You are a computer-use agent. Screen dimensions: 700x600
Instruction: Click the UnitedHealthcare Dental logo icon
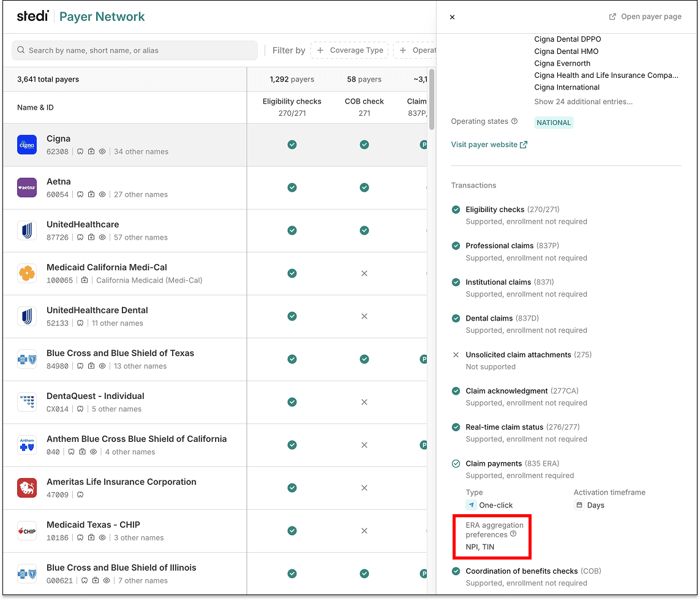(27, 316)
